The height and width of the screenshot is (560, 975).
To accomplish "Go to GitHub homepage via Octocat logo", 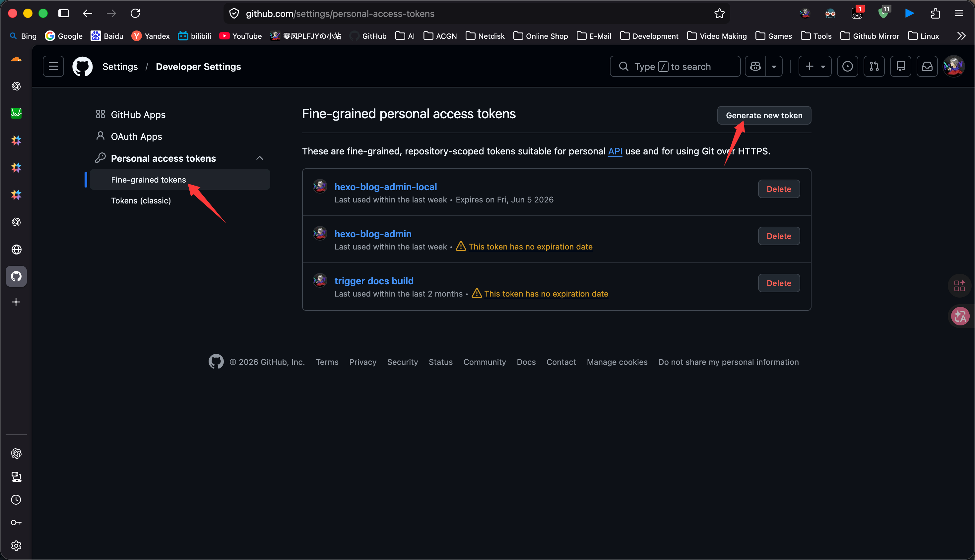I will tap(82, 67).
